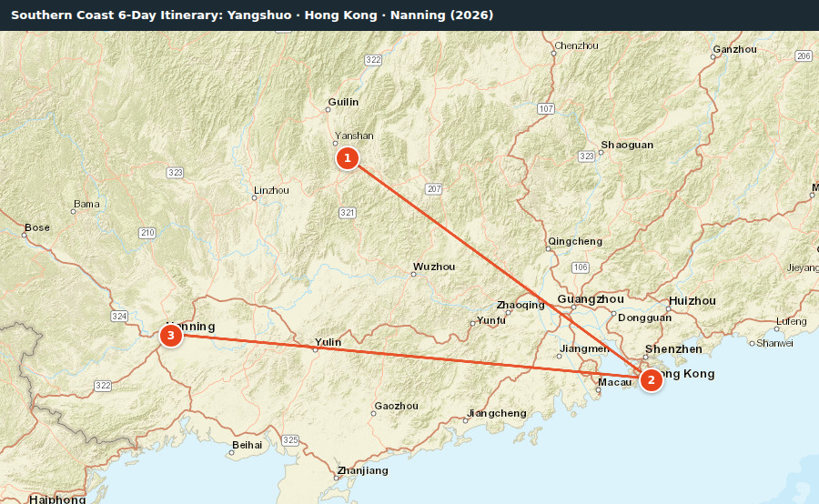
Task: Click the Gaozhou city label
Action: 396,406
